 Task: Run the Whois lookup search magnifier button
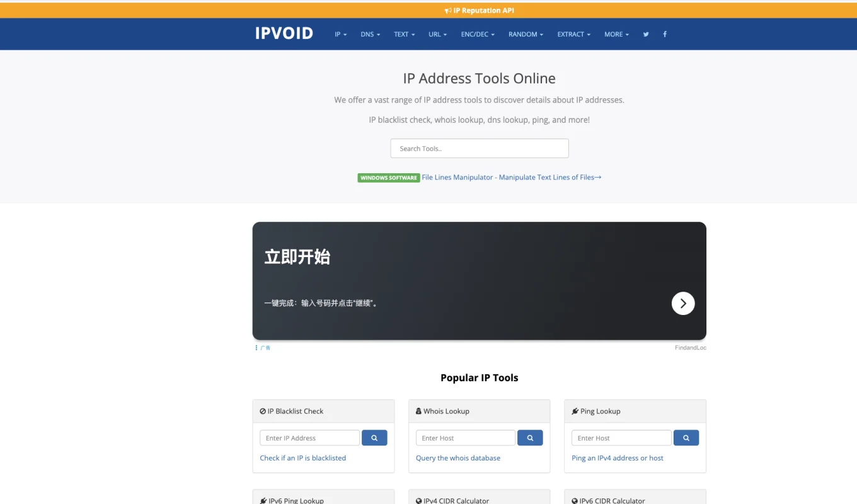coord(530,437)
